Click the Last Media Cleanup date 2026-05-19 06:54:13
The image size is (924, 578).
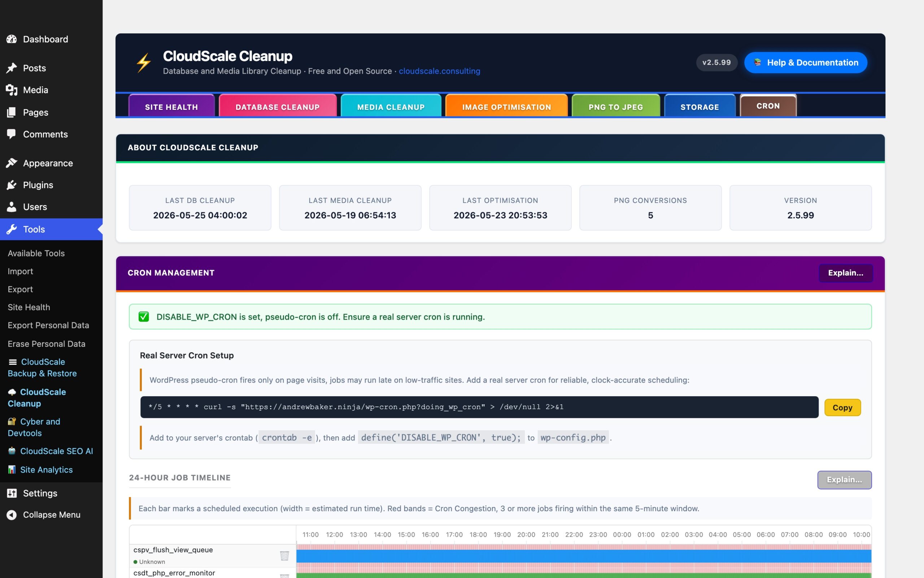click(350, 215)
